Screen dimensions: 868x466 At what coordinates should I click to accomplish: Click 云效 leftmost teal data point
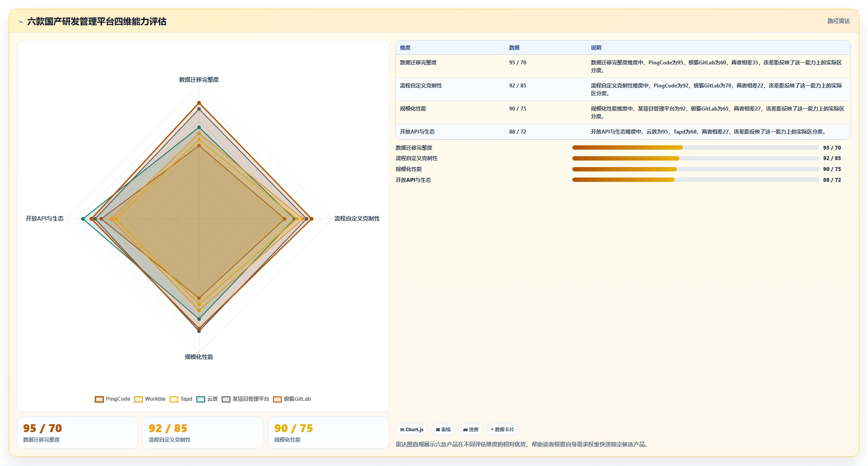tap(83, 219)
